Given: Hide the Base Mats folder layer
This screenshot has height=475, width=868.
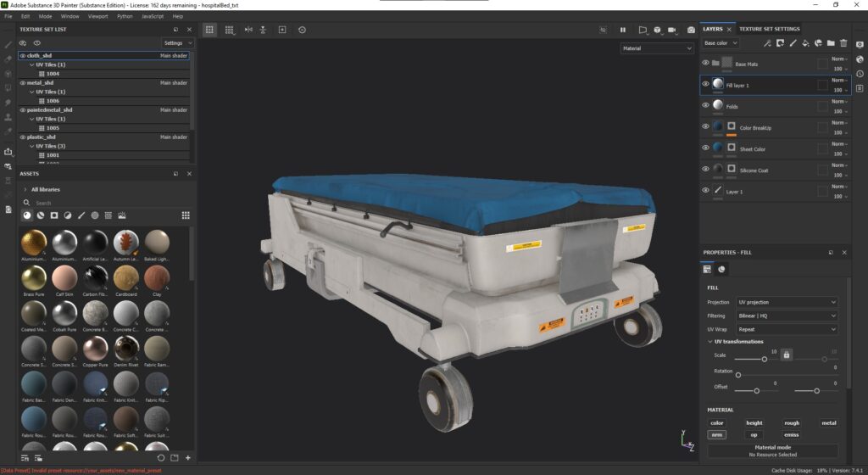Looking at the screenshot, I should pyautogui.click(x=705, y=63).
